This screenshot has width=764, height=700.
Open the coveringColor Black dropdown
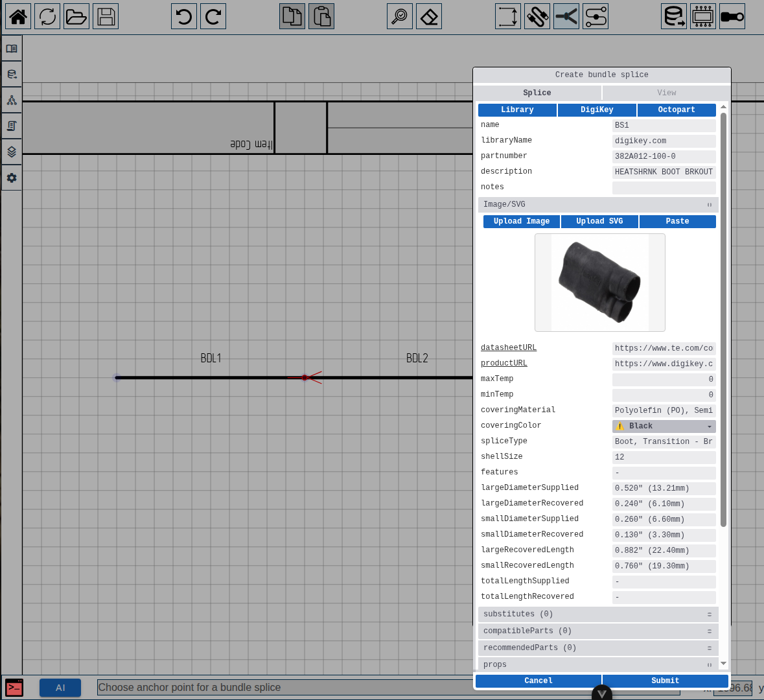tap(664, 426)
